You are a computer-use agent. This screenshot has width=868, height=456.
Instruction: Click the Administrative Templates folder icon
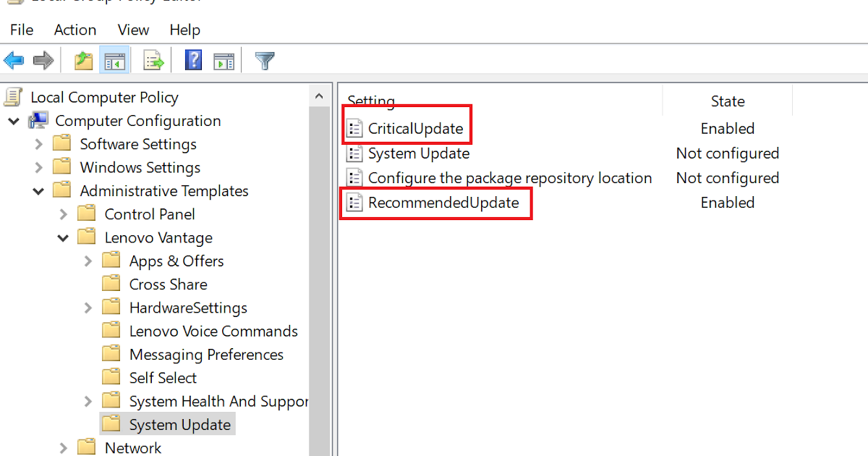(x=62, y=190)
